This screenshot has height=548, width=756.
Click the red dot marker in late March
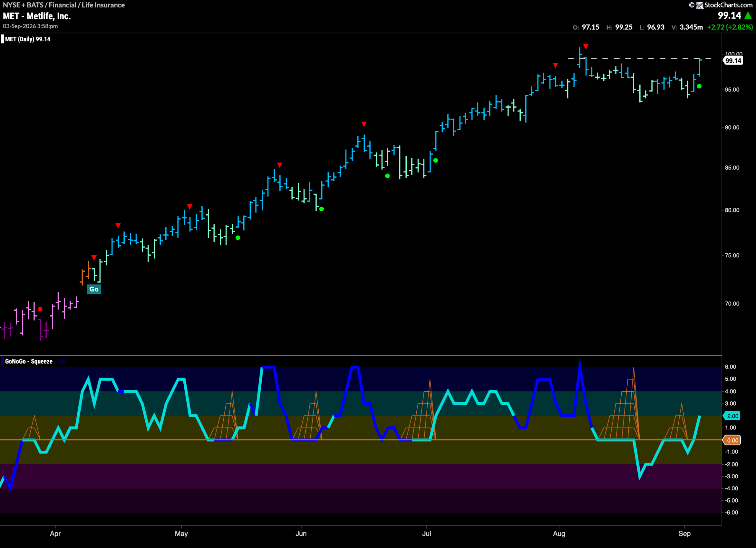[x=40, y=309]
